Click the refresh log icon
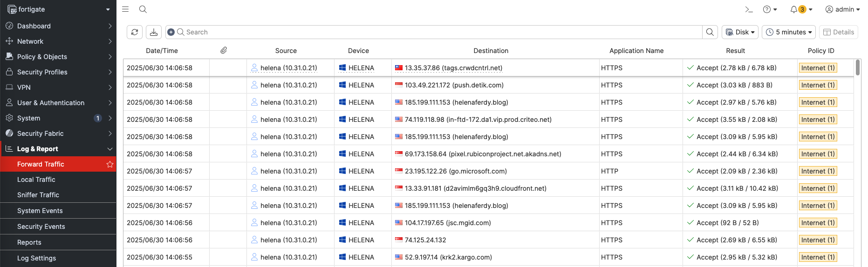Viewport: 868px width, 267px height. click(135, 32)
